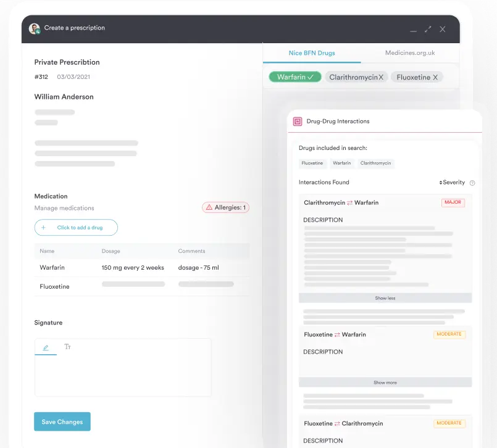The height and width of the screenshot is (448, 497).
Task: Click the user avatar in title bar
Action: [x=35, y=28]
